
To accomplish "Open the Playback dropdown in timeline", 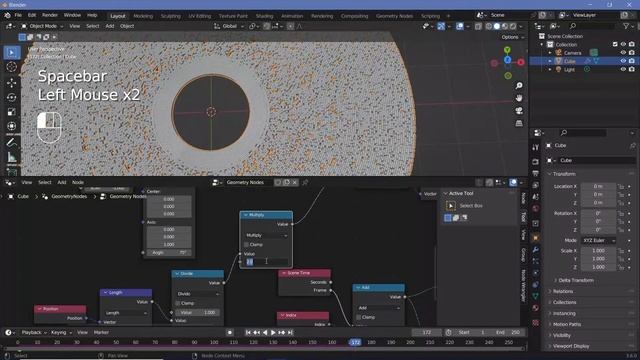I will pyautogui.click(x=34, y=333).
